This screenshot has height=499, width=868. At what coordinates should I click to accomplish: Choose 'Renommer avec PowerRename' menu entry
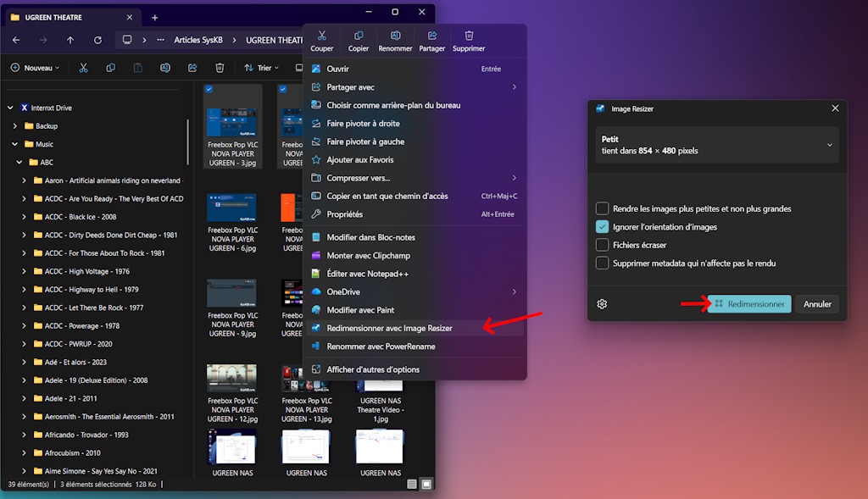381,346
